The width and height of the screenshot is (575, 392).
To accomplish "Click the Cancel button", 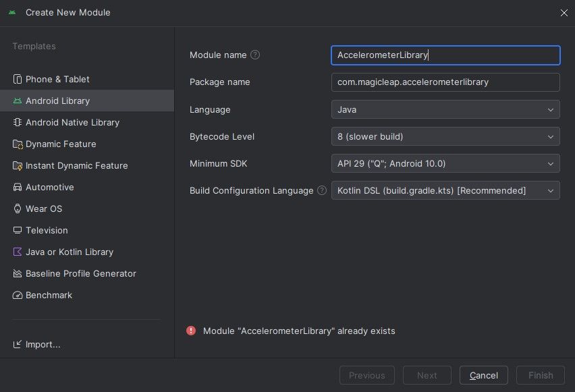I will point(484,375).
